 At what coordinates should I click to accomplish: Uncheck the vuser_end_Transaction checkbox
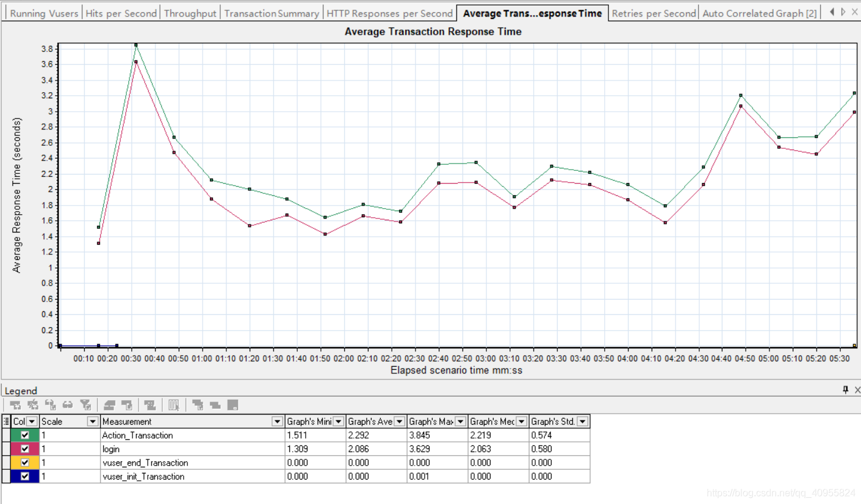click(25, 463)
